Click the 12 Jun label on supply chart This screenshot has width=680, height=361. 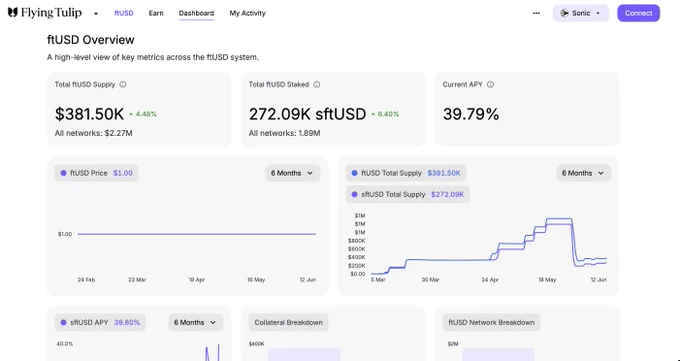598,280
